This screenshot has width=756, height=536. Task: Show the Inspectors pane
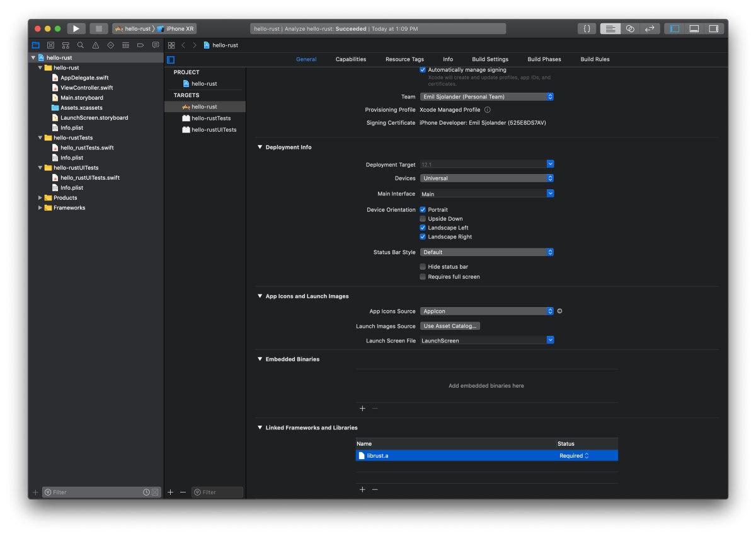tap(714, 28)
